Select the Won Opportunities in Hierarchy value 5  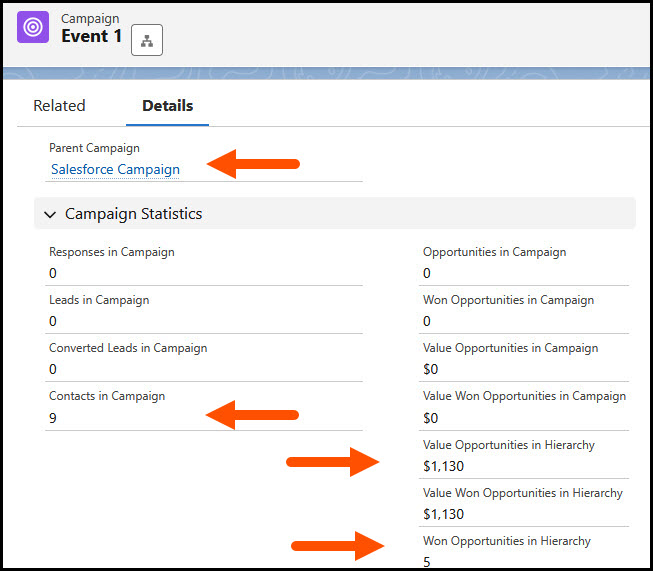click(427, 562)
